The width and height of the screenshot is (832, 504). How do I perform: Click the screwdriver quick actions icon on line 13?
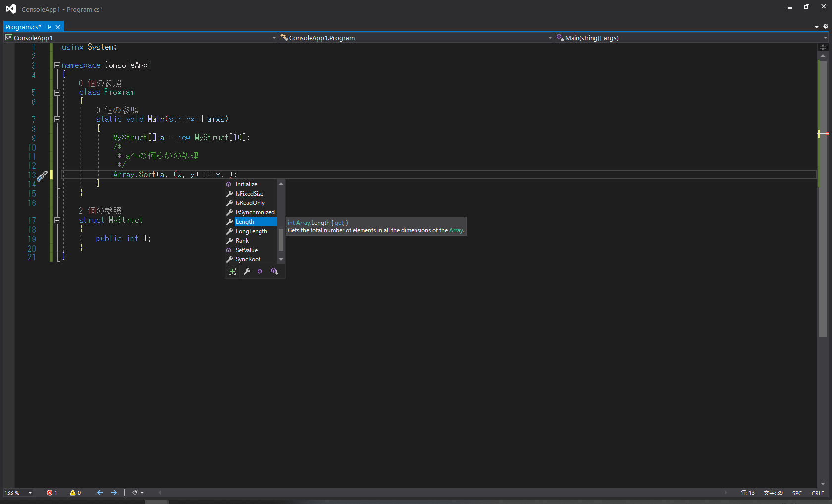click(42, 175)
